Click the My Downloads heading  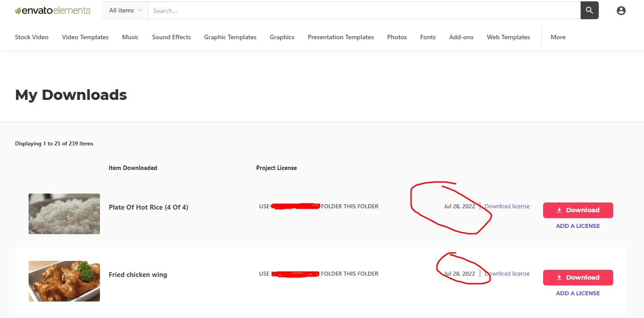71,95
